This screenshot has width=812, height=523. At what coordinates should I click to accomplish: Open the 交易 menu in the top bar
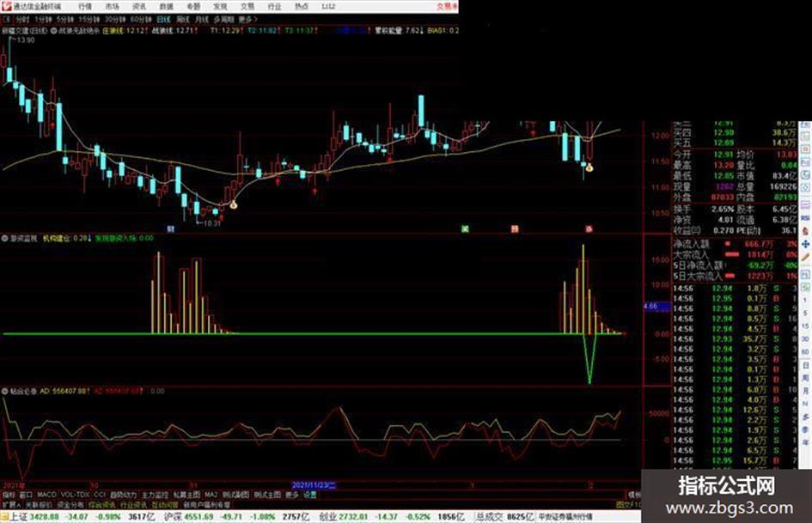(247, 6)
